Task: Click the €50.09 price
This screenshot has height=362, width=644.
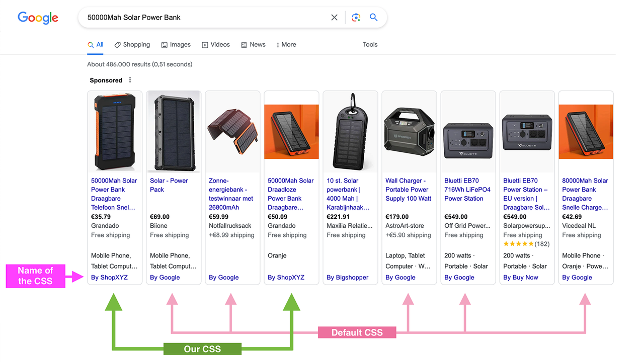Action: click(x=277, y=217)
